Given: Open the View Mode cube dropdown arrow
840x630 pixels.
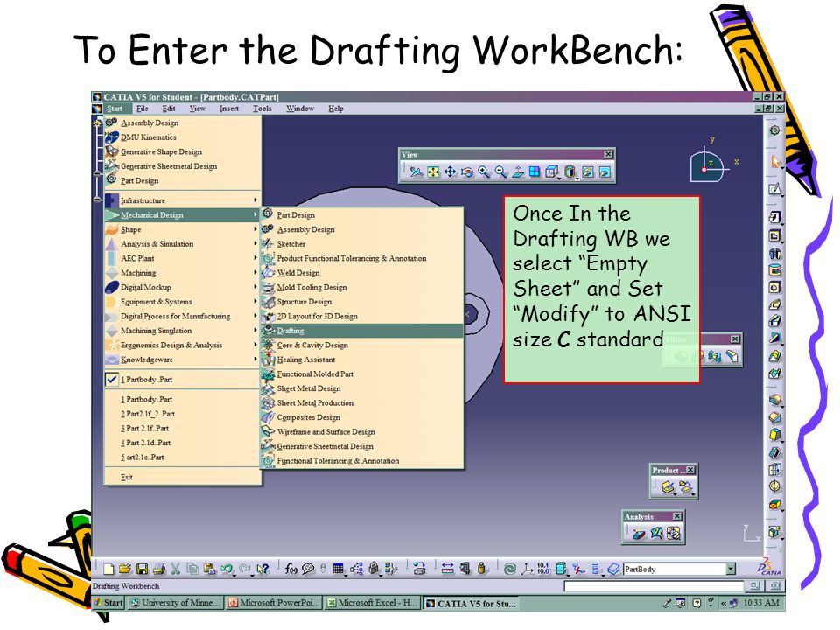Looking at the screenshot, I should (558, 178).
